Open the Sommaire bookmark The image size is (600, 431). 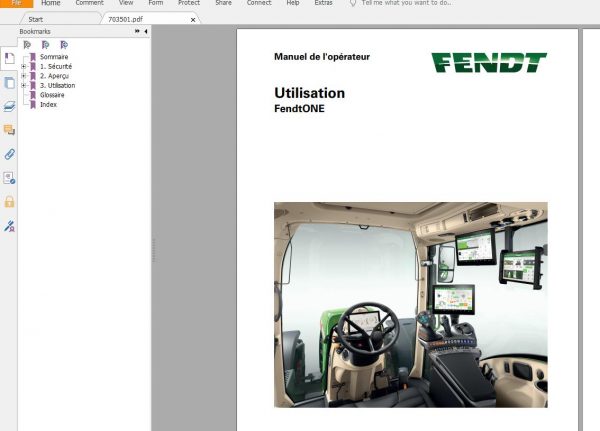[x=54, y=57]
